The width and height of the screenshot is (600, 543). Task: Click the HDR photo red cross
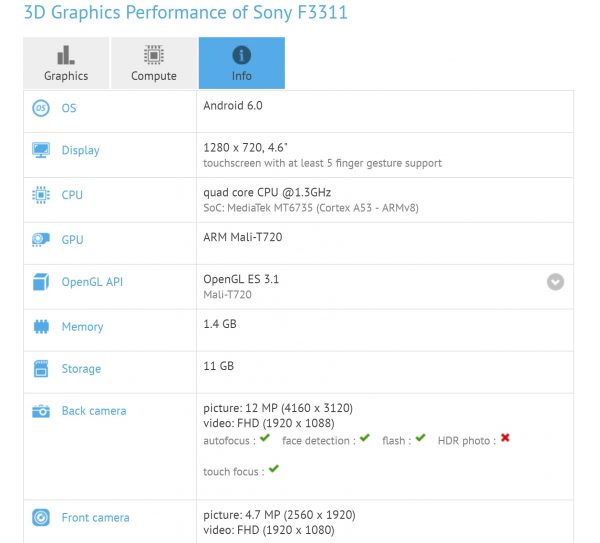[x=505, y=439]
